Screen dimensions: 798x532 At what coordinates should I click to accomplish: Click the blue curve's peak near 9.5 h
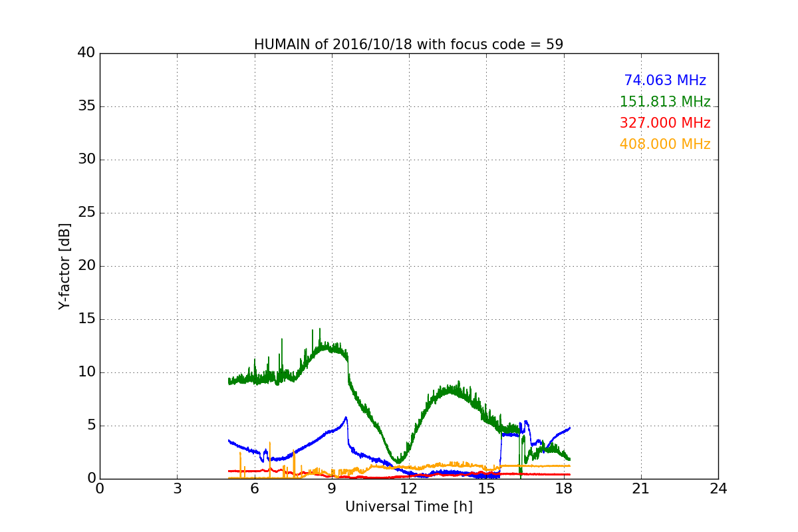[346, 418]
